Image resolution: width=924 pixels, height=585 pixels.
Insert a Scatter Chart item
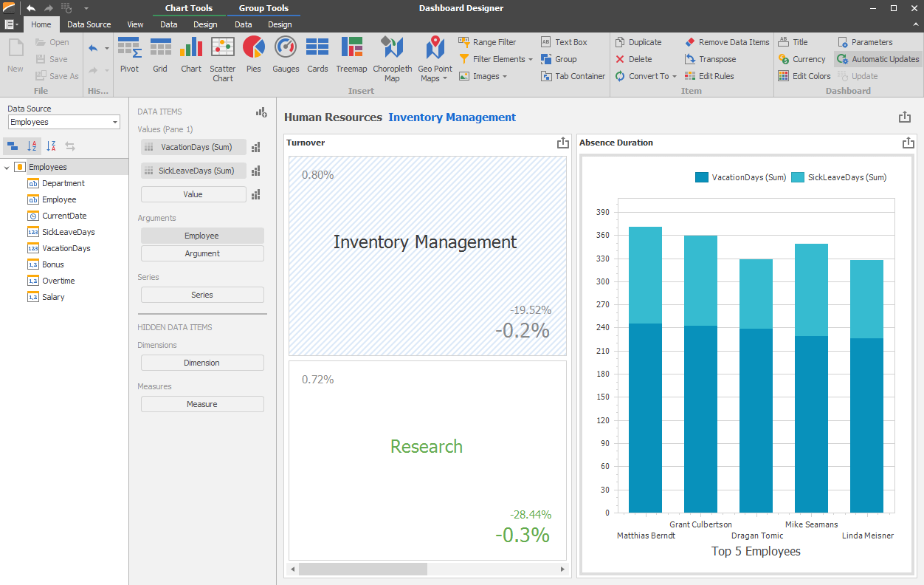[223, 59]
